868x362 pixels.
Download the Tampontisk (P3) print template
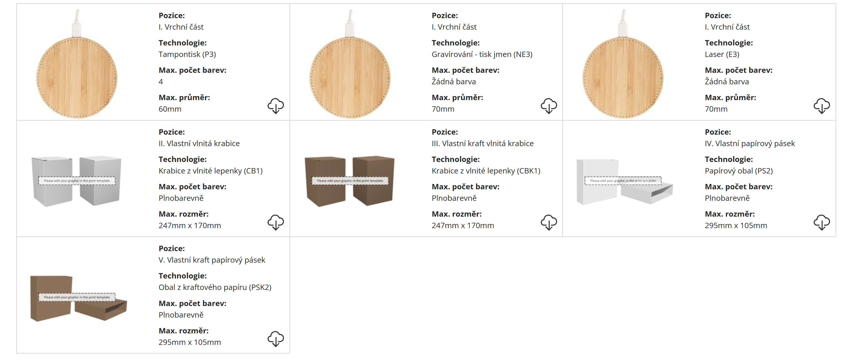(276, 106)
